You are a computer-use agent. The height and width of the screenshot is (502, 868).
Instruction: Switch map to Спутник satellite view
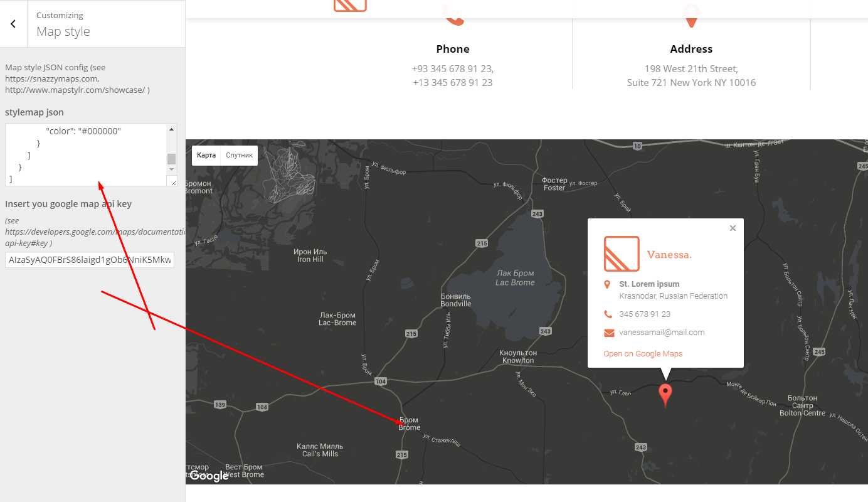coord(239,156)
